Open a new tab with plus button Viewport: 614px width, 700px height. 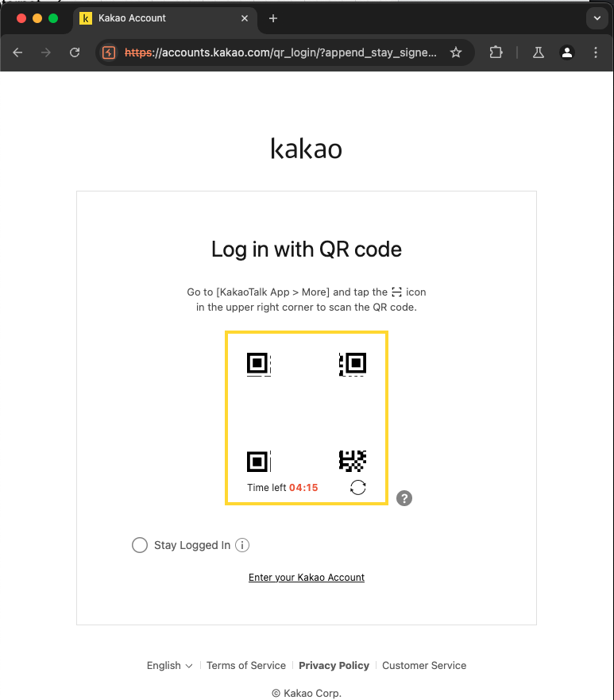273,18
